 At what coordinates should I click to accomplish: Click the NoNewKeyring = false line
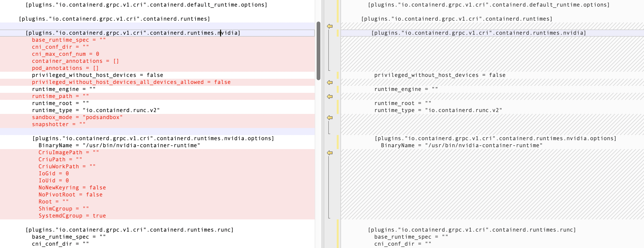point(72,188)
